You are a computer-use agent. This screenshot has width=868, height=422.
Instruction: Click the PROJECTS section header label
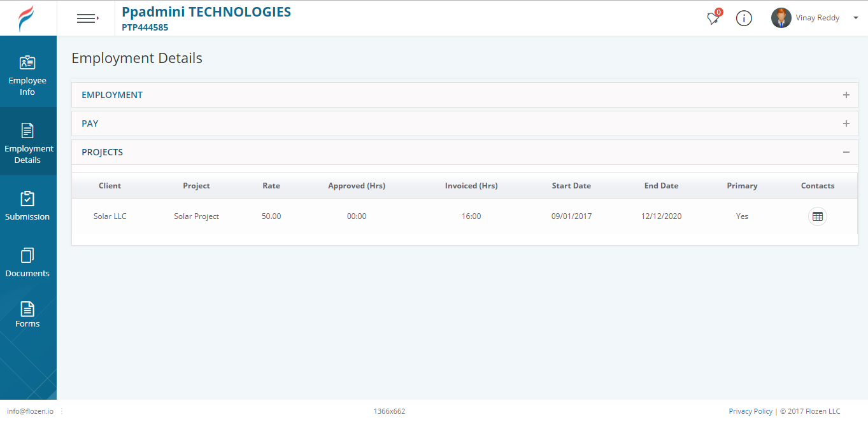point(103,152)
